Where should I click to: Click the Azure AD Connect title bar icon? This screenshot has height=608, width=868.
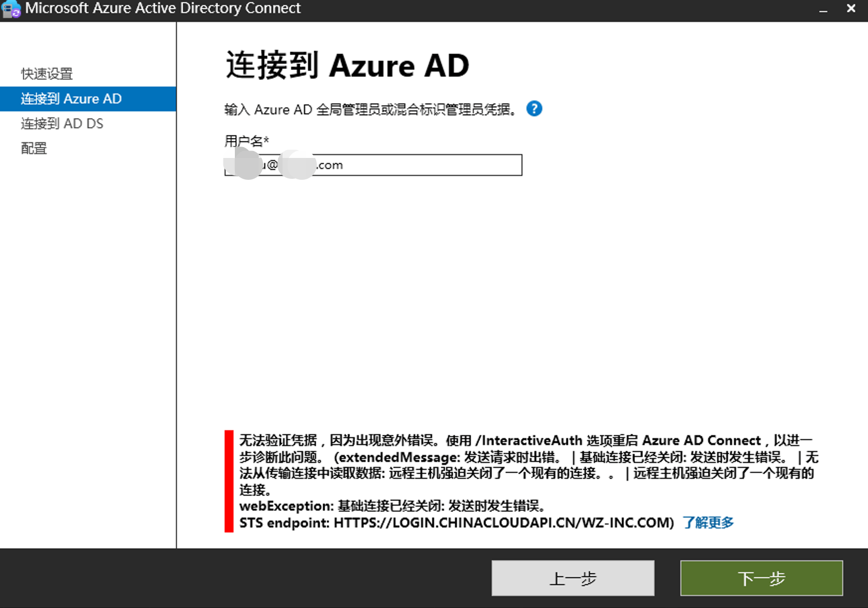[x=11, y=9]
